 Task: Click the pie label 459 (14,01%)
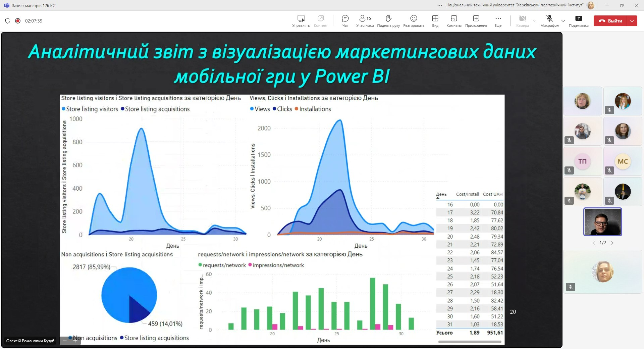coord(165,324)
